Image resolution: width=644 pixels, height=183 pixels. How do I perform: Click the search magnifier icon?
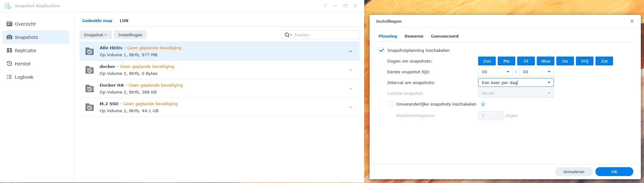pos(287,35)
